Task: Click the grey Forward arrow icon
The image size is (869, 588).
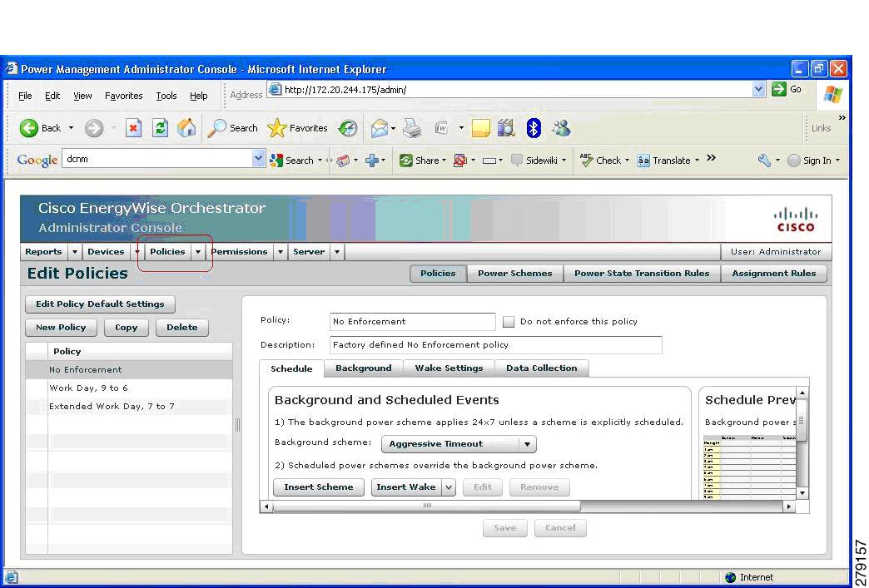Action: click(x=94, y=128)
